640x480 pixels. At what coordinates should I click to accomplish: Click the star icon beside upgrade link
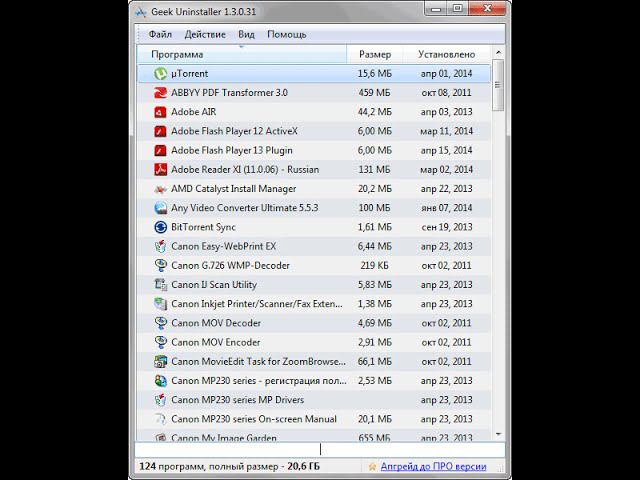pos(372,466)
